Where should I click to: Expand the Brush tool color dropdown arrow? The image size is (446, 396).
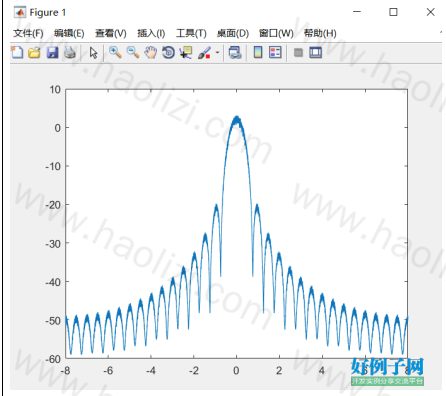[x=217, y=53]
